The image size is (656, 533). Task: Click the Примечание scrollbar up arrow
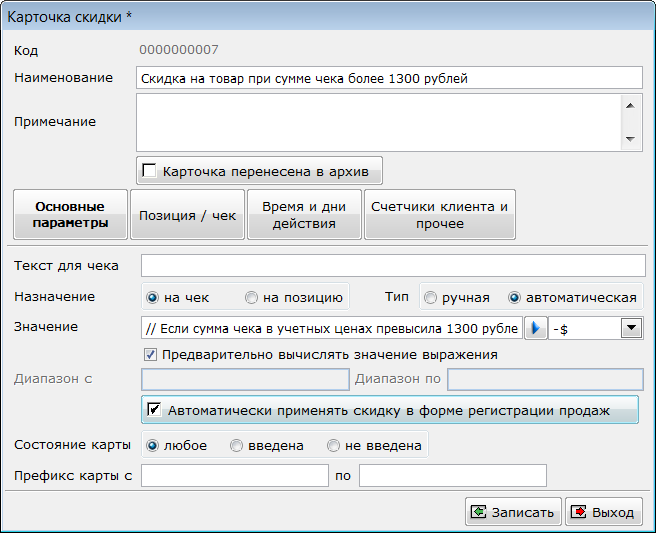click(630, 105)
